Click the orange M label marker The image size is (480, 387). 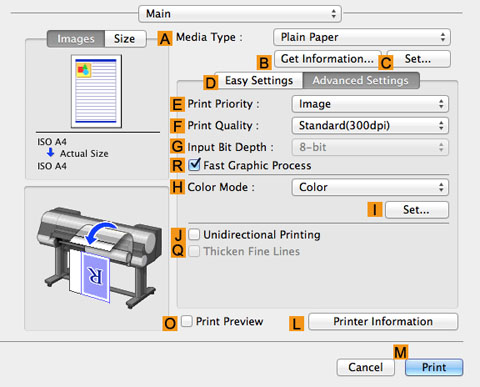[400, 352]
